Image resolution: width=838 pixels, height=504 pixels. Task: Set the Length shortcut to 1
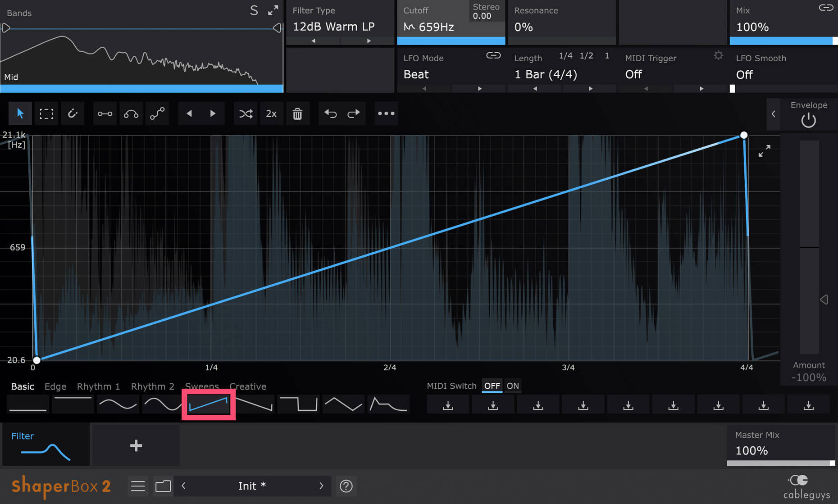607,56
